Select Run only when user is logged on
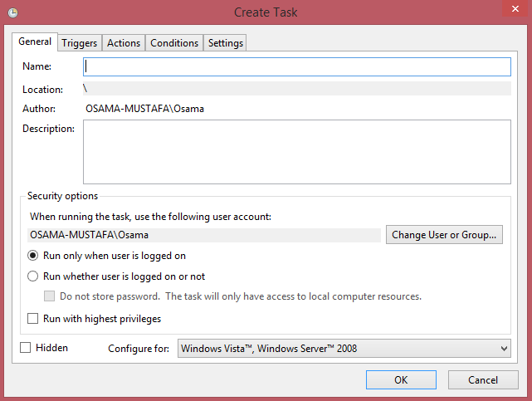 (33, 256)
